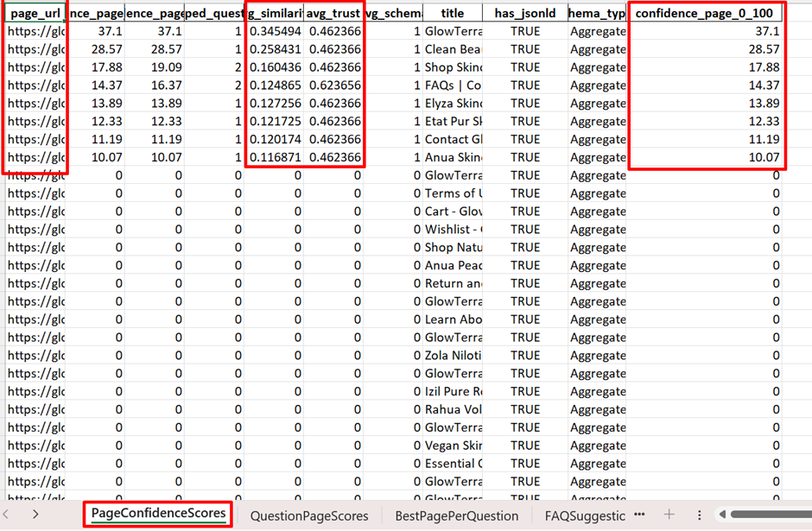The image size is (812, 531).
Task: Go to the FAQSuggestions sheet tab
Action: [584, 515]
